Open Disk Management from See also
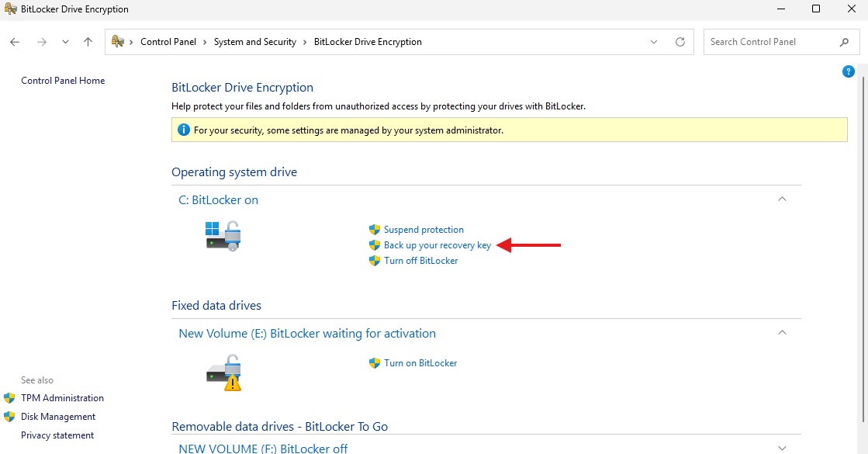 pos(58,416)
